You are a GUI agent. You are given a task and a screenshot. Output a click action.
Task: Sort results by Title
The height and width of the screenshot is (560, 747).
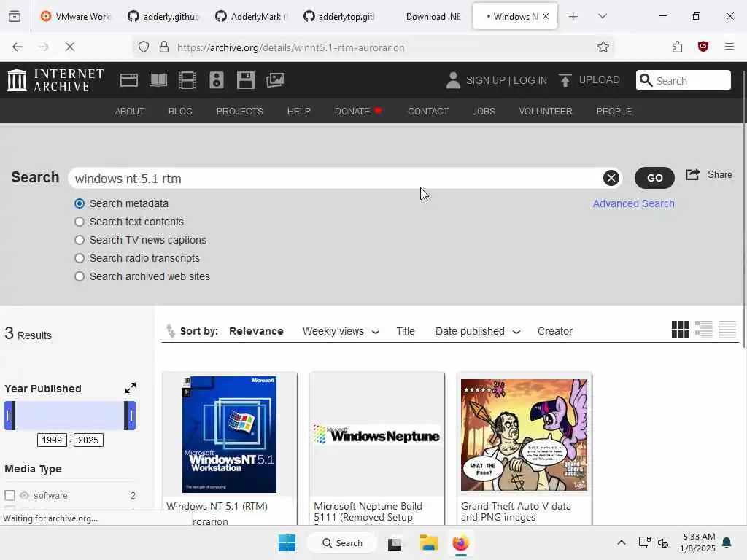(406, 331)
